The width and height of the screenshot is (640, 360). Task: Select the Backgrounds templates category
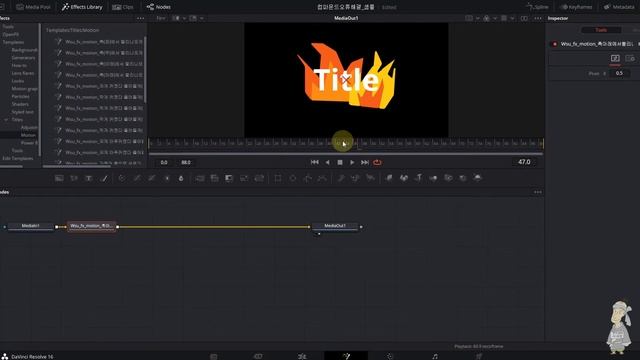coord(24,50)
